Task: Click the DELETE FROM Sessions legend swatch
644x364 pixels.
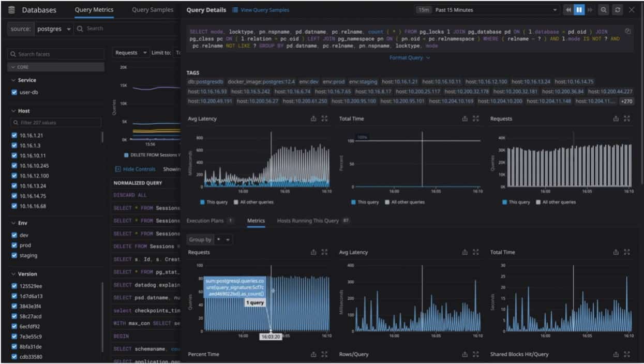Action: point(126,155)
